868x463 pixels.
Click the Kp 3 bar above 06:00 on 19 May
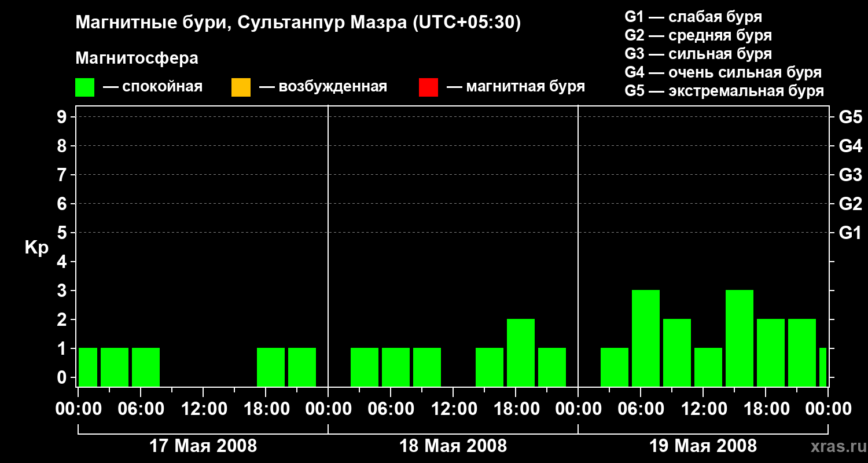click(x=646, y=338)
